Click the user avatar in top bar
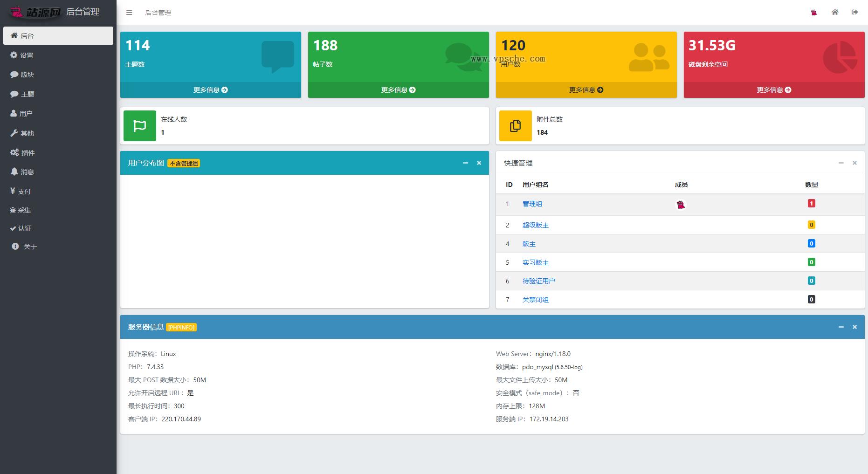The height and width of the screenshot is (474, 868). [814, 13]
